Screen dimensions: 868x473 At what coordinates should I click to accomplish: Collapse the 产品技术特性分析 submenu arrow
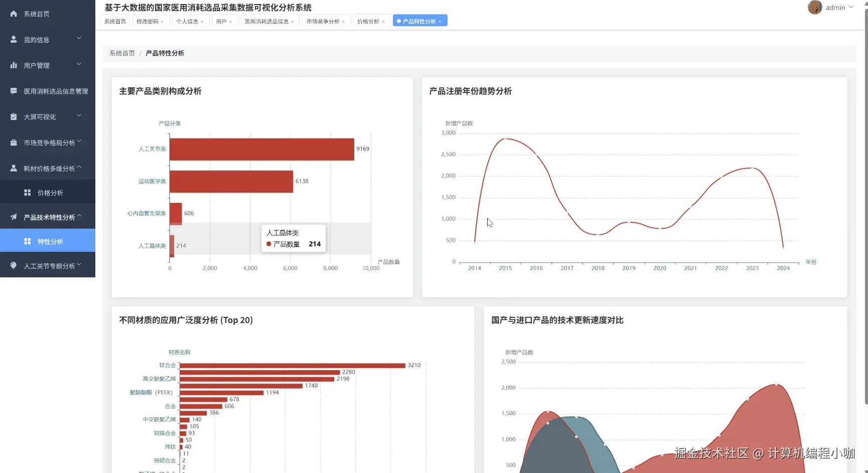coord(79,216)
